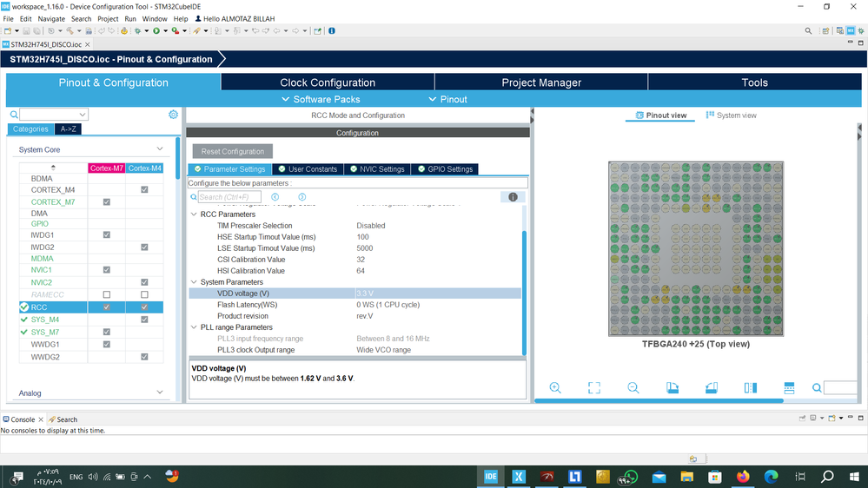Image resolution: width=868 pixels, height=488 pixels.
Task: Open the Search view tab
Action: tap(63, 419)
